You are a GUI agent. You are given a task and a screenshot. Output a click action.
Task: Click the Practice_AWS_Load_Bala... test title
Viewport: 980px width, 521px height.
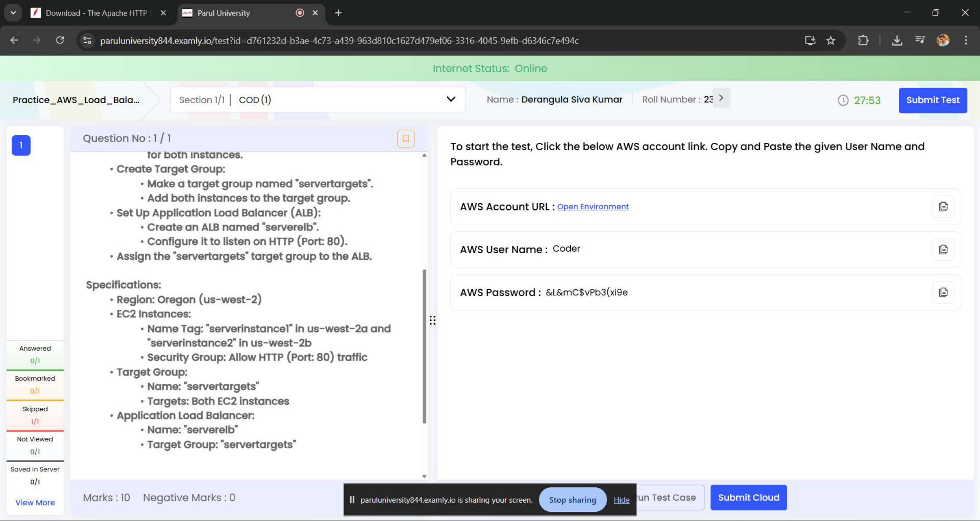pos(76,100)
